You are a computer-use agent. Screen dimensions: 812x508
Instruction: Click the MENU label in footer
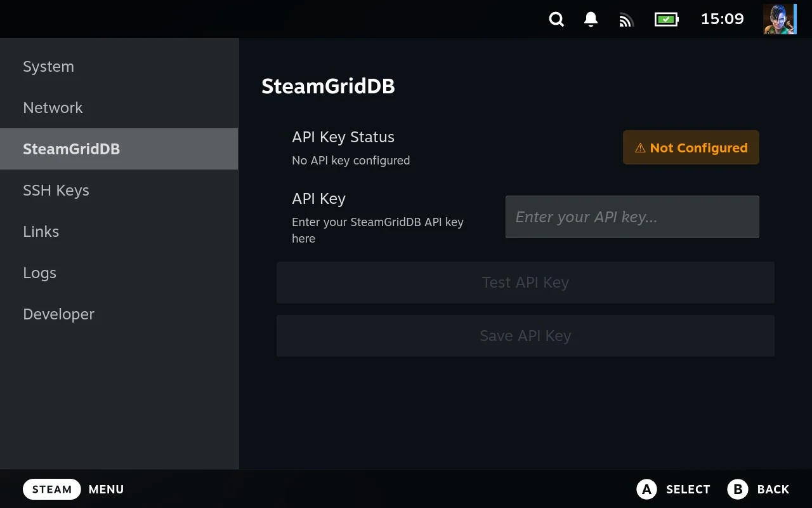coord(106,490)
